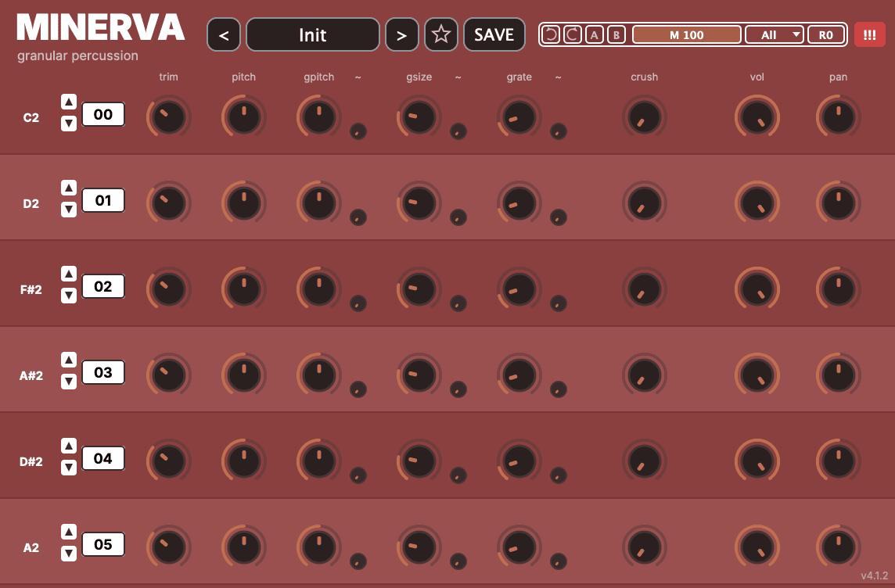Click the down arrow for the D2 row
The height and width of the screenshot is (588, 895).
[69, 210]
